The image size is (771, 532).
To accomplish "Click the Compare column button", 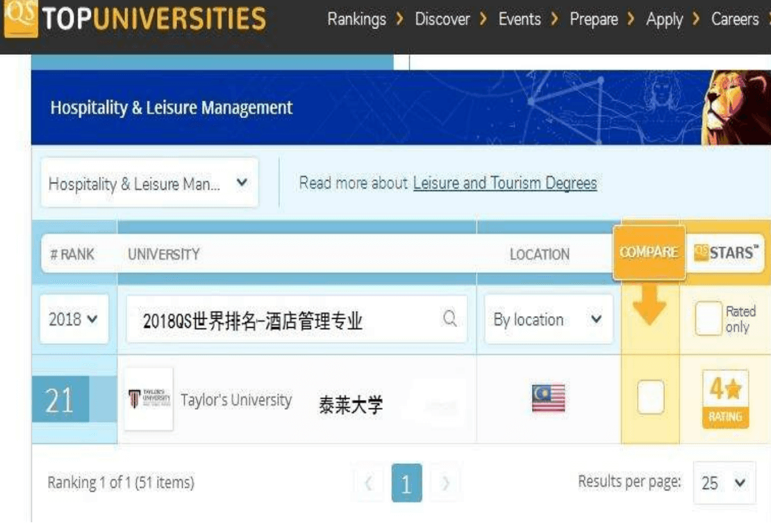I will (649, 253).
